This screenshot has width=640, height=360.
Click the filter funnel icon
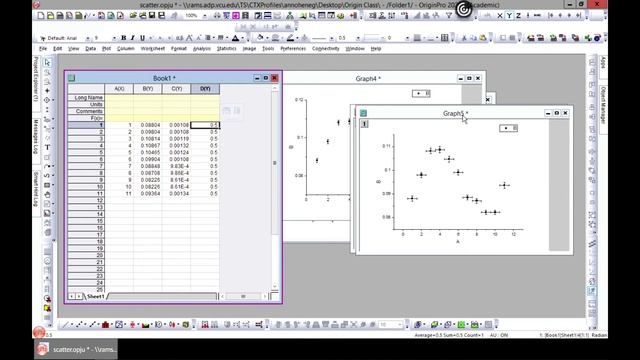point(449,16)
